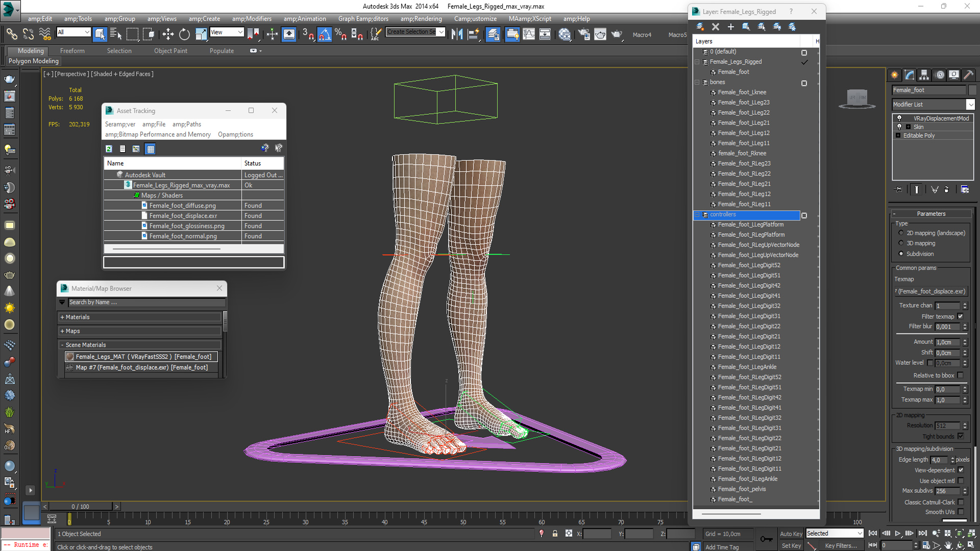Select the Link tool in main toolbar
980x551 pixels.
click(11, 34)
